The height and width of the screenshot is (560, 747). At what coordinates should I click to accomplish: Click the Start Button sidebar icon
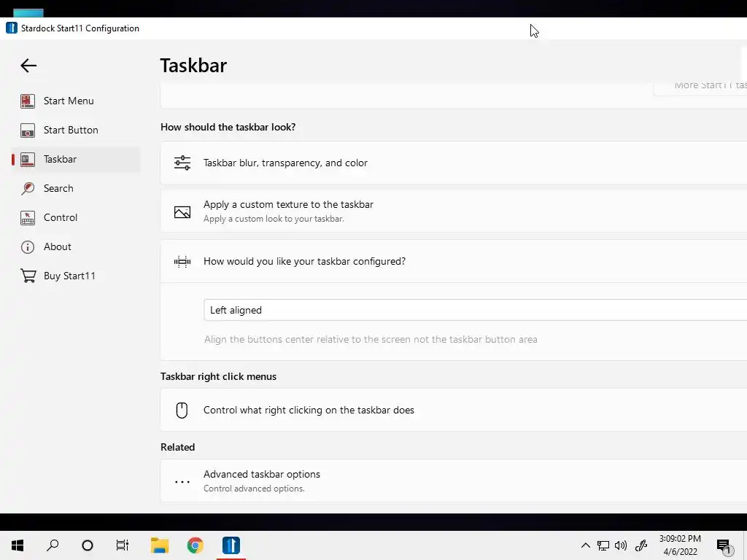(28, 130)
